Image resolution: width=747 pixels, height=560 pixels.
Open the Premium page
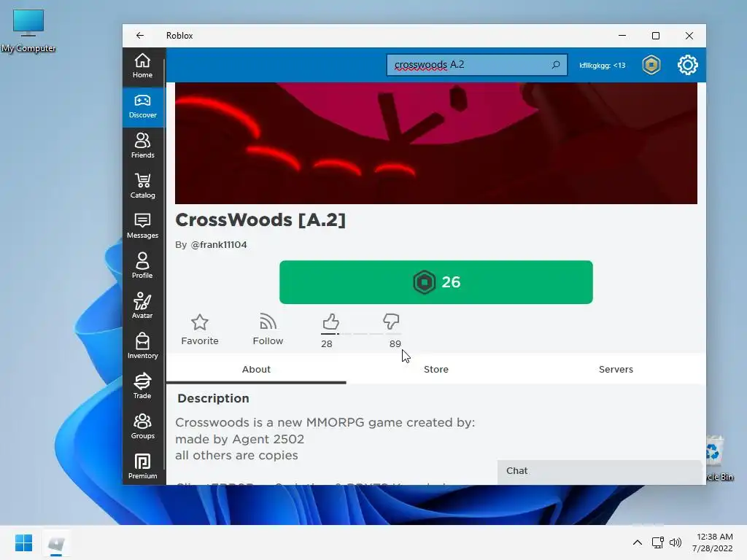(142, 466)
